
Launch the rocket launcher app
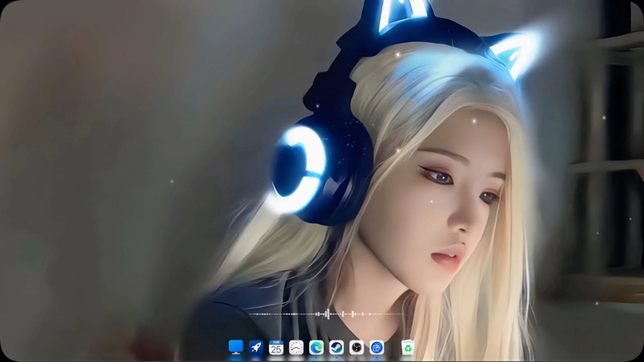click(x=256, y=348)
